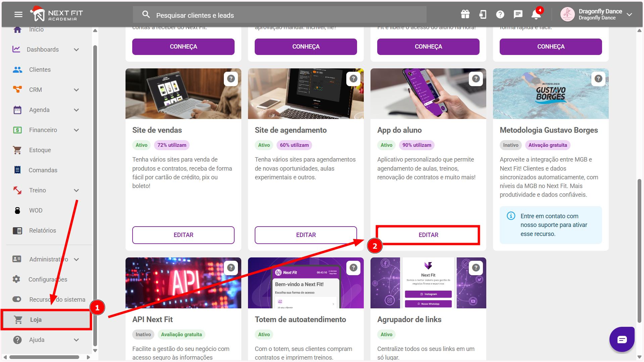Screen dimensions: 644x362
Task: Open help icon on Gustavo Borges card
Action: click(598, 79)
